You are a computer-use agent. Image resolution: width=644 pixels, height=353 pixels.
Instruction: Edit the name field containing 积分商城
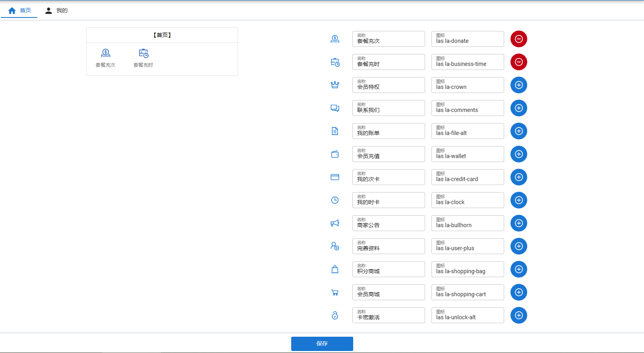point(389,269)
